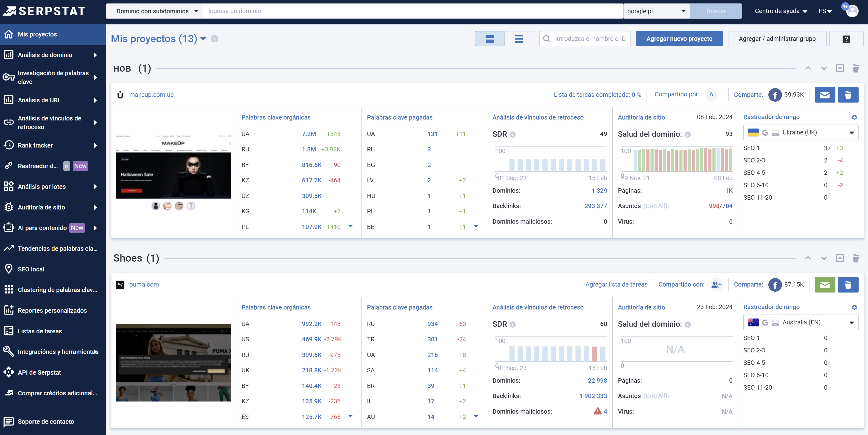Open the 'Dominio con subdominios' dropdown

pos(155,11)
